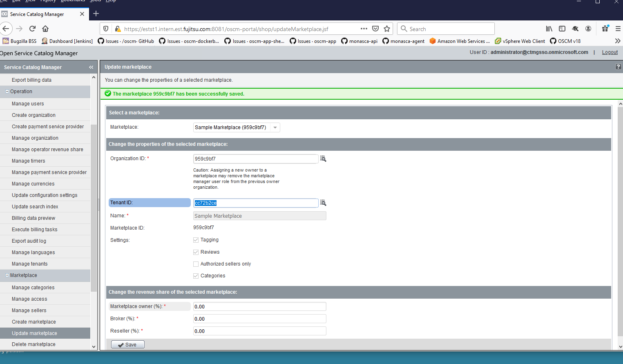Click the browser Home icon
The height and width of the screenshot is (364, 623).
click(x=45, y=29)
